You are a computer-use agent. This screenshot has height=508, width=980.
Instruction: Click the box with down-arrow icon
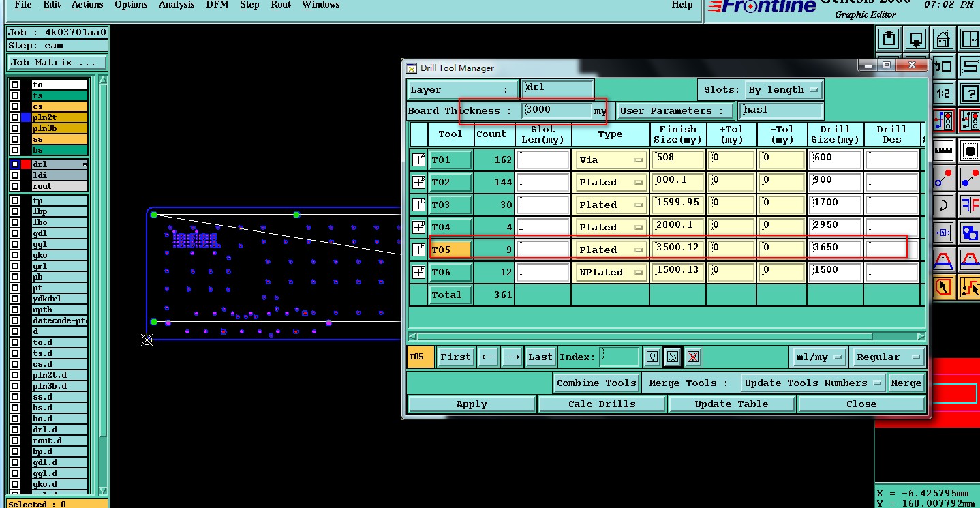(916, 38)
